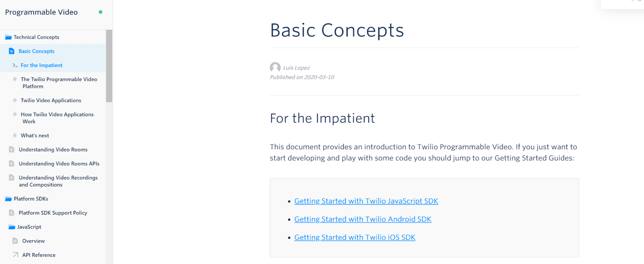Click the sidebar scrollbar
The height and width of the screenshot is (264, 644).
(x=109, y=64)
